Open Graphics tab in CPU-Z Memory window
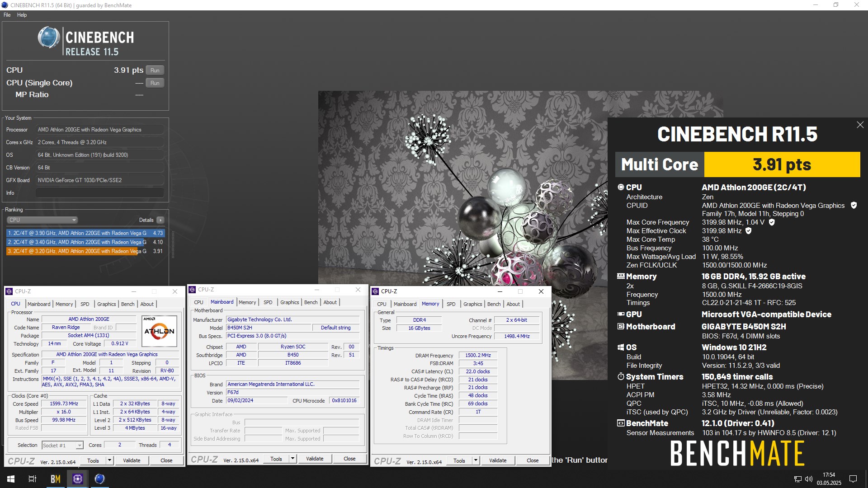The image size is (868, 488). click(x=473, y=304)
